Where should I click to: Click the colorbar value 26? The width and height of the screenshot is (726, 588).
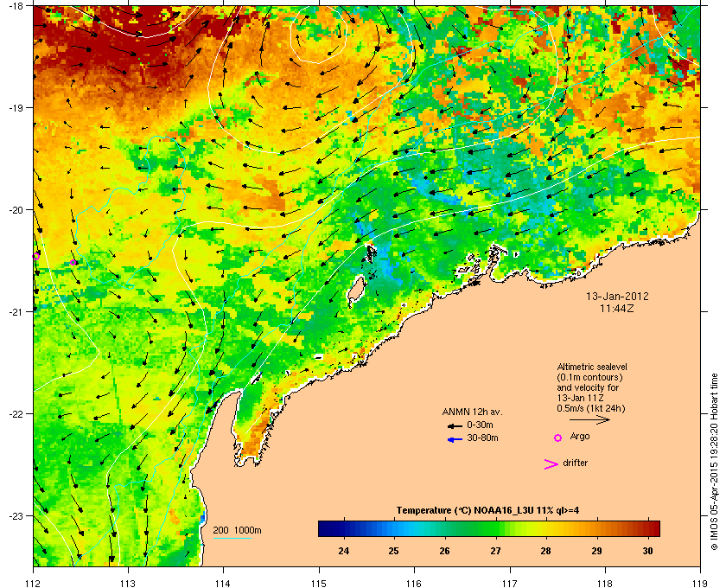click(x=444, y=551)
